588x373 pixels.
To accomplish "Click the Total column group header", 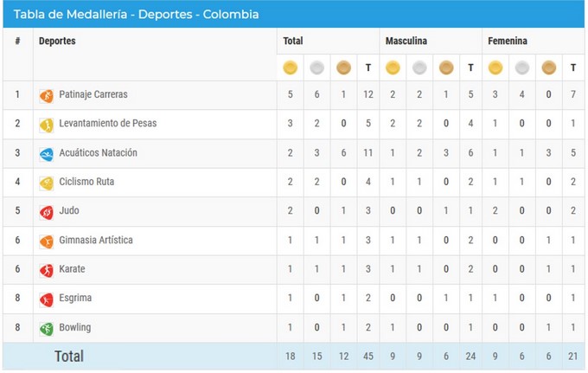I will click(x=293, y=41).
